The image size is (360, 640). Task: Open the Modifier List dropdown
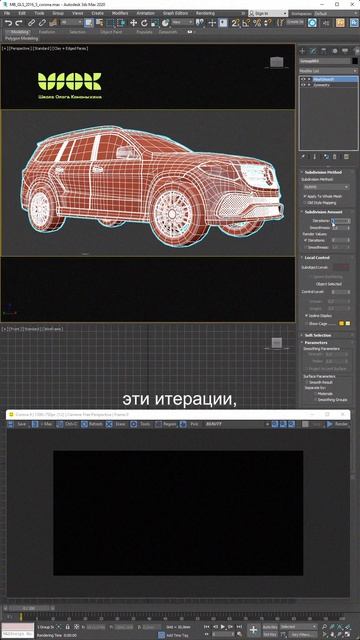coord(328,71)
